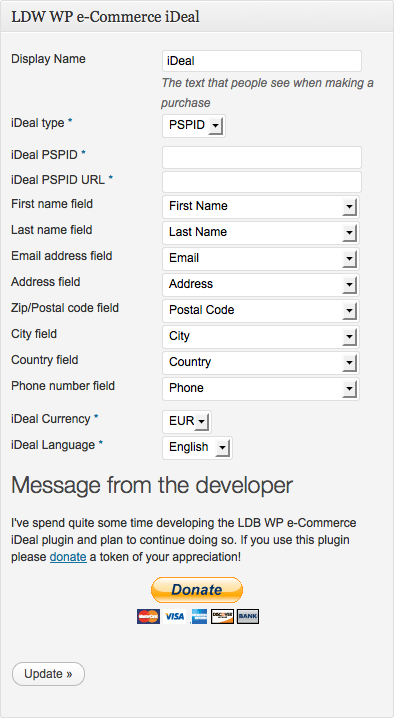
Task: Change the iDeal Currency EUR selector
Action: pyautogui.click(x=187, y=421)
